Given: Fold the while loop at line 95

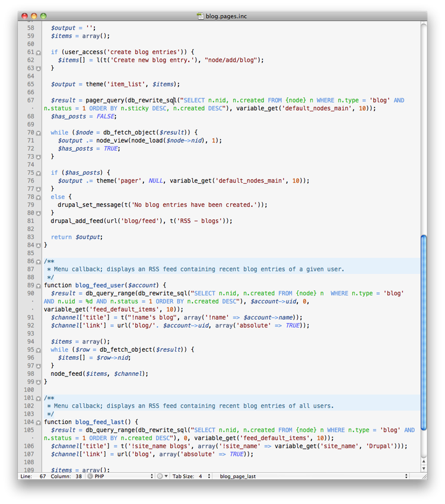Looking at the screenshot, I should click(38, 350).
